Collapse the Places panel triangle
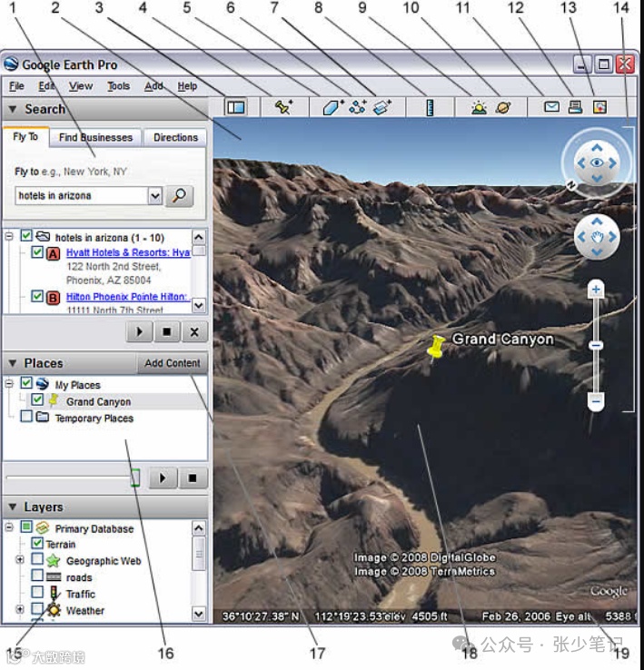The image size is (644, 670). coord(13,363)
